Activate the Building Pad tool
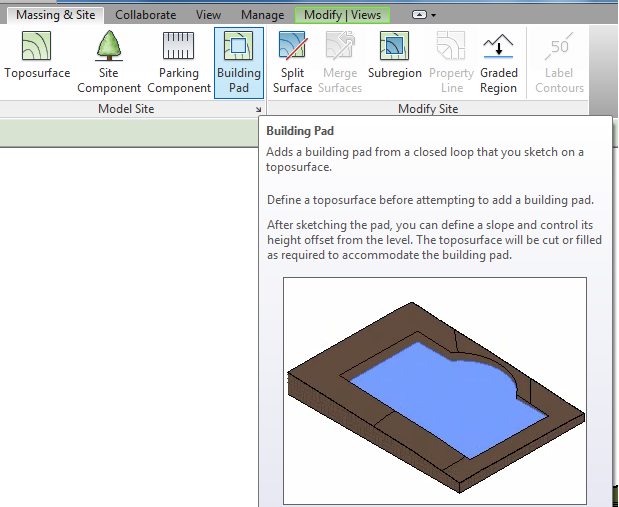This screenshot has width=619, height=507. point(238,61)
